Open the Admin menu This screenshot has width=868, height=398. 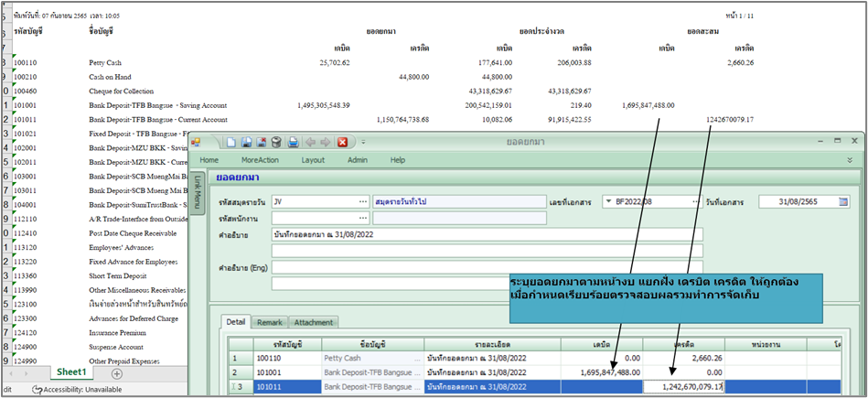click(x=358, y=159)
